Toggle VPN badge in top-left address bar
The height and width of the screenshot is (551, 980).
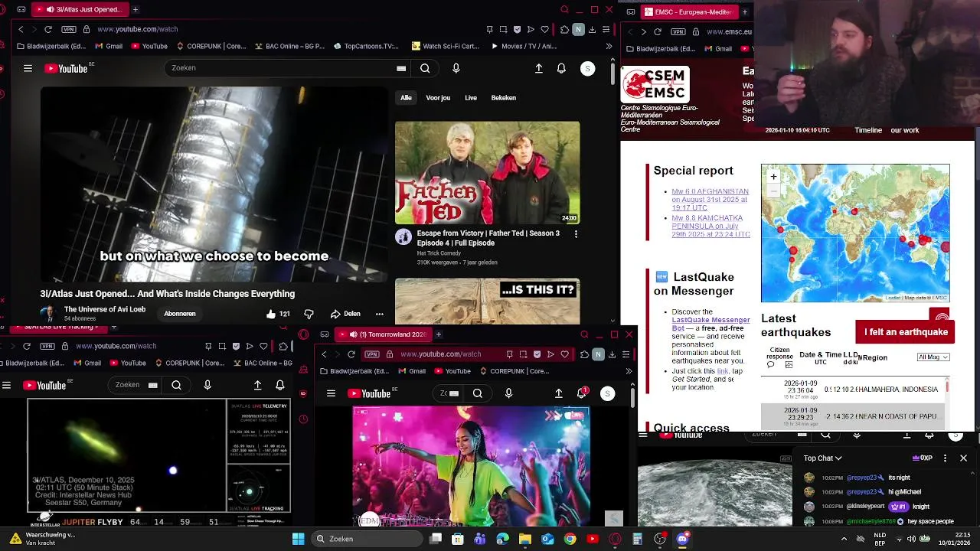[x=69, y=29]
